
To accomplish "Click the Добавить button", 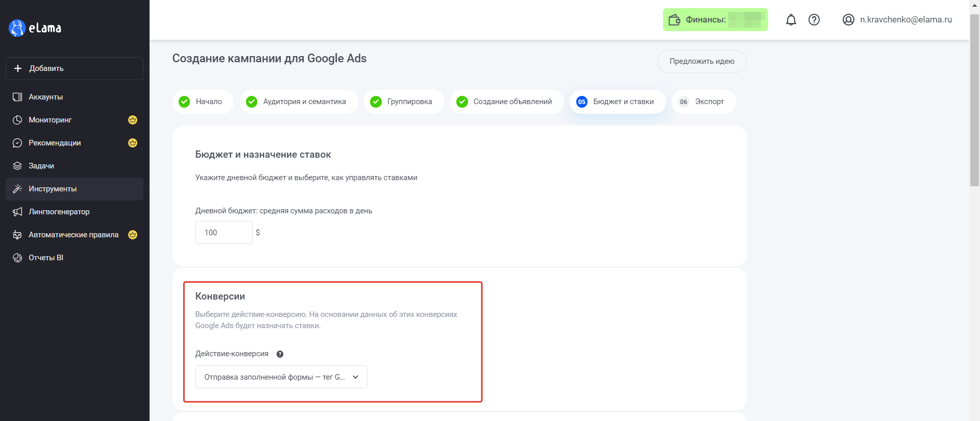I will pos(75,68).
